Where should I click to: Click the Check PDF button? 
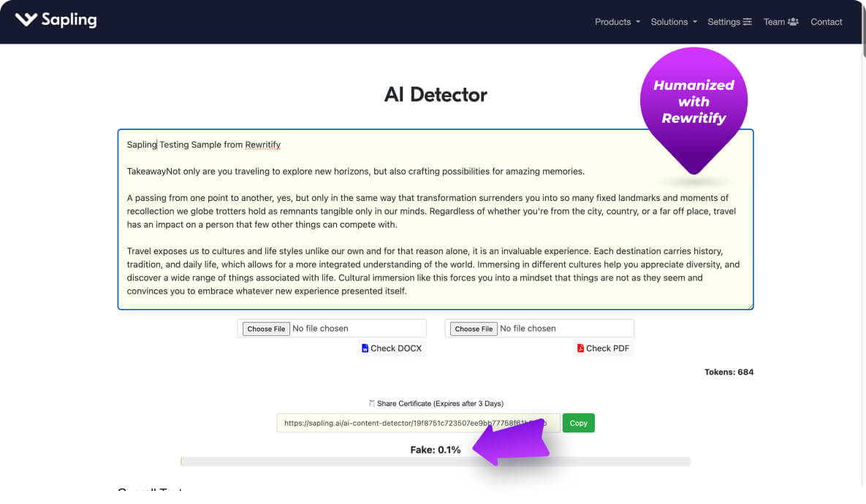pos(603,348)
